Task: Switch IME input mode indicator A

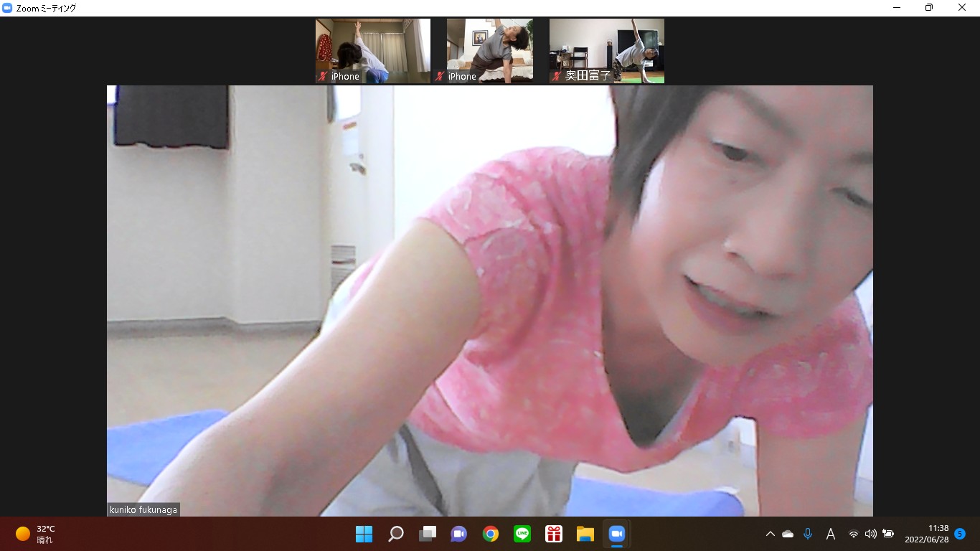Action: point(831,534)
